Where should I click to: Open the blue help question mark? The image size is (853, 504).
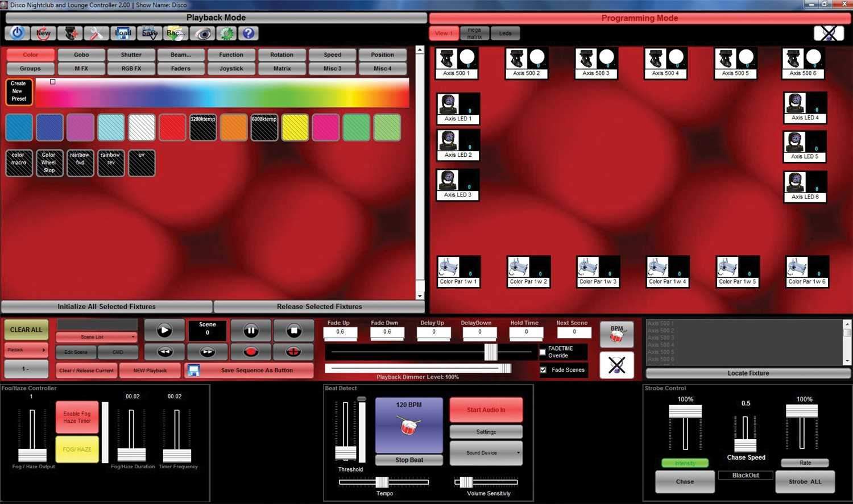tap(249, 34)
